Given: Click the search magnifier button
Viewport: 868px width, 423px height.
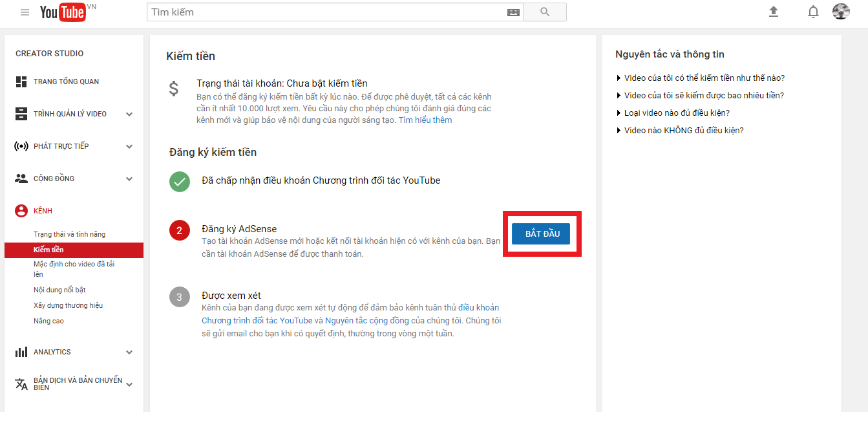Looking at the screenshot, I should [x=545, y=12].
